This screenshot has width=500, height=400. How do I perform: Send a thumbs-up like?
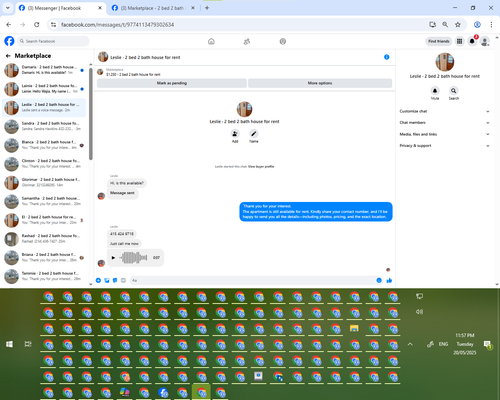pos(389,280)
